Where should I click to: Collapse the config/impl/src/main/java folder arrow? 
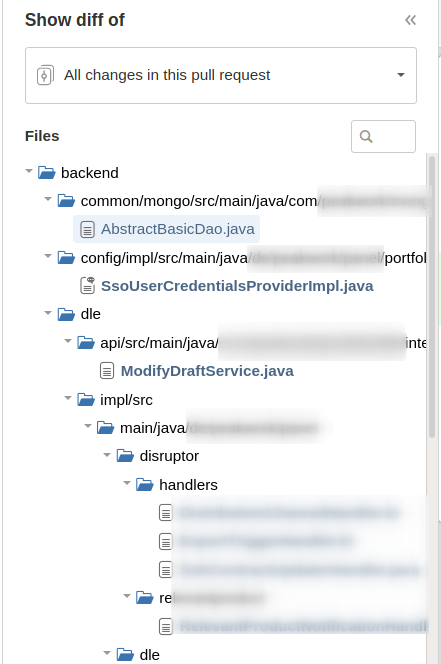point(48,256)
